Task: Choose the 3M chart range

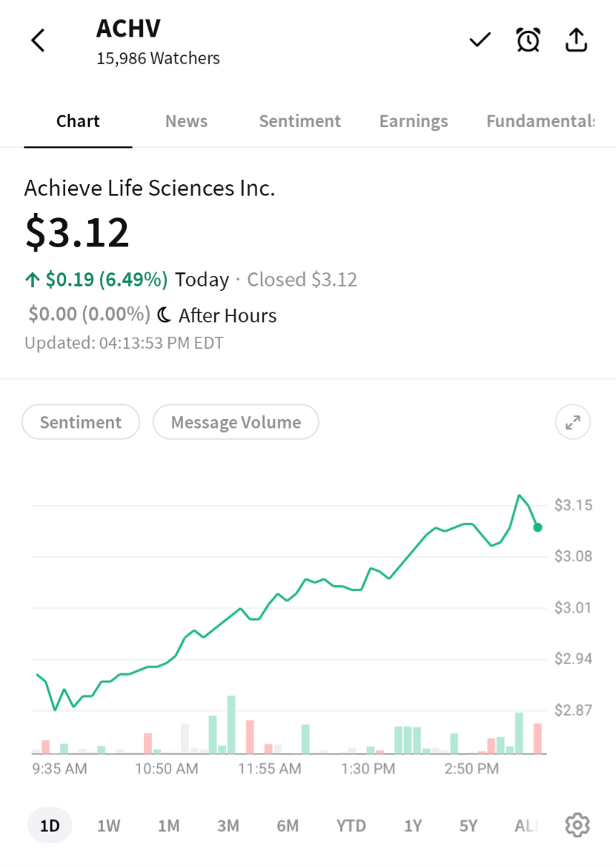Action: pos(228,826)
